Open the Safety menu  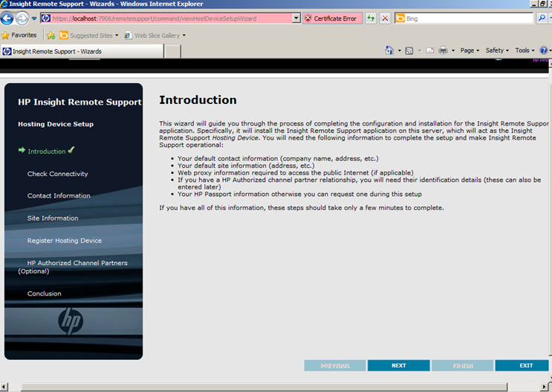pos(497,50)
